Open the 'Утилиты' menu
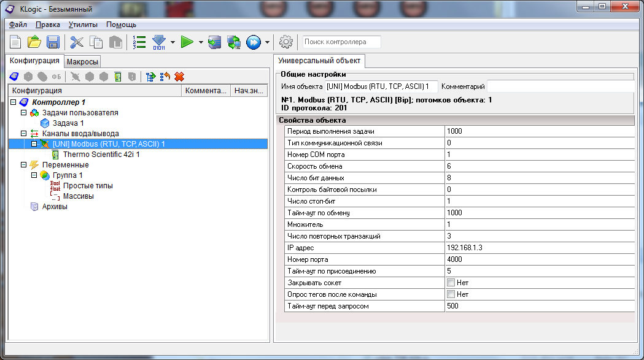 tap(83, 25)
